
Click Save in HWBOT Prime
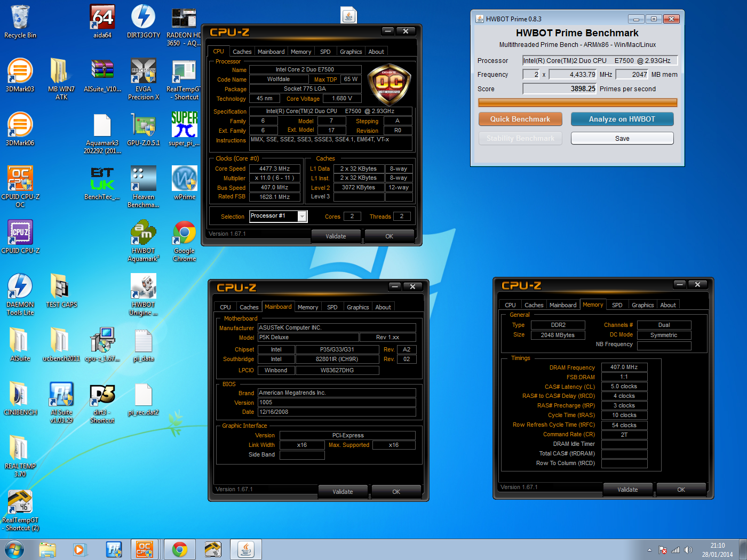pos(622,138)
